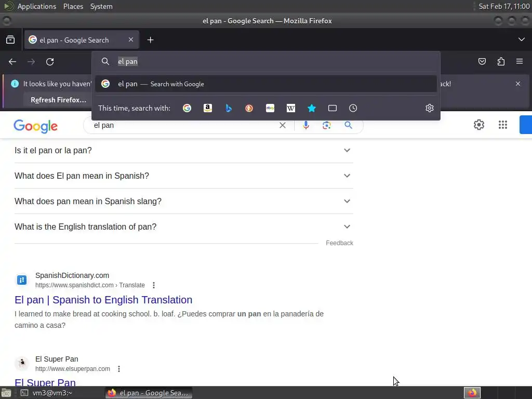Open El pan | Spanish to English Translation result
The width and height of the screenshot is (532, 399).
pyautogui.click(x=103, y=300)
